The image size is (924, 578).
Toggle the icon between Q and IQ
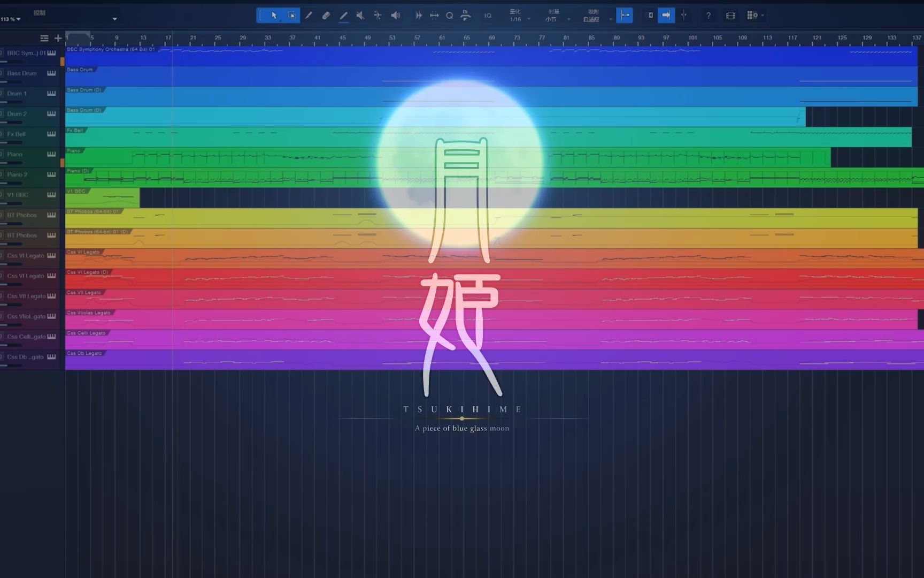tap(466, 16)
